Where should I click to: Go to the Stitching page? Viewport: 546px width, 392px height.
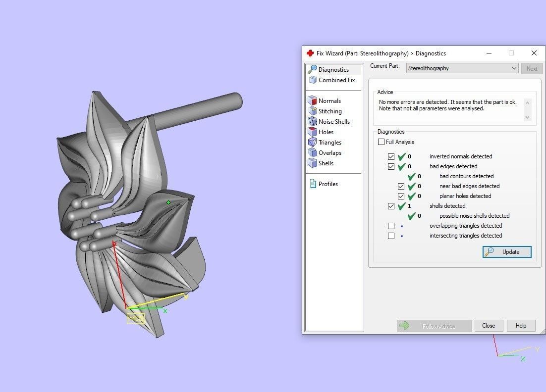pyautogui.click(x=330, y=111)
